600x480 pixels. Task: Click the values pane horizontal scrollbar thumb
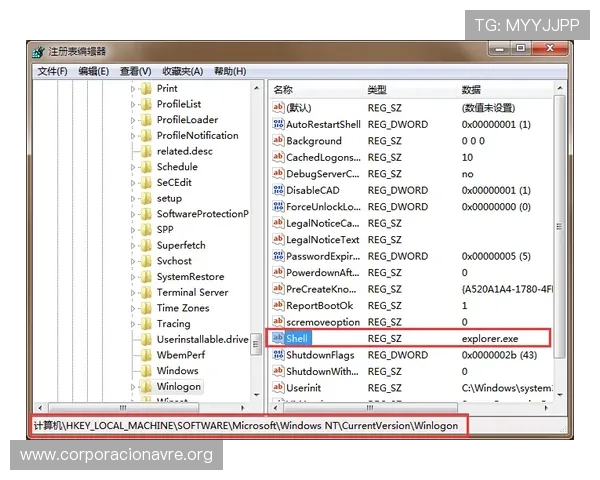click(x=370, y=408)
